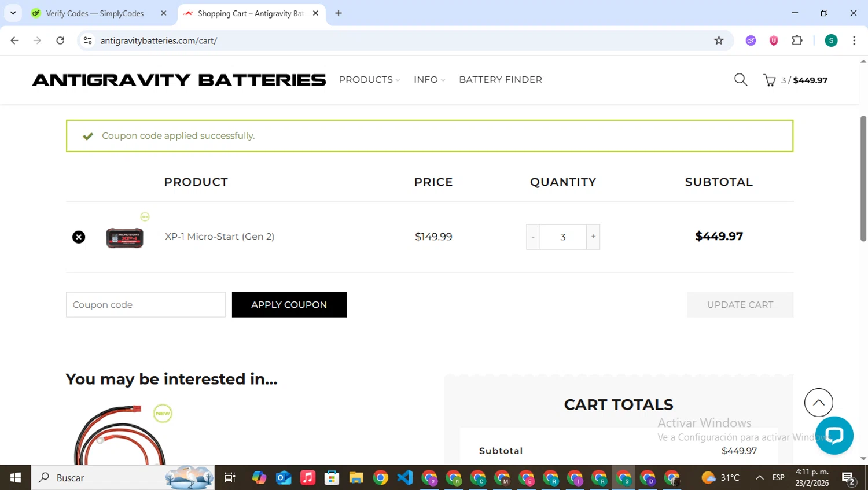This screenshot has width=868, height=490.
Task: Click the scroll-to-top arrow button
Action: pos(819,403)
